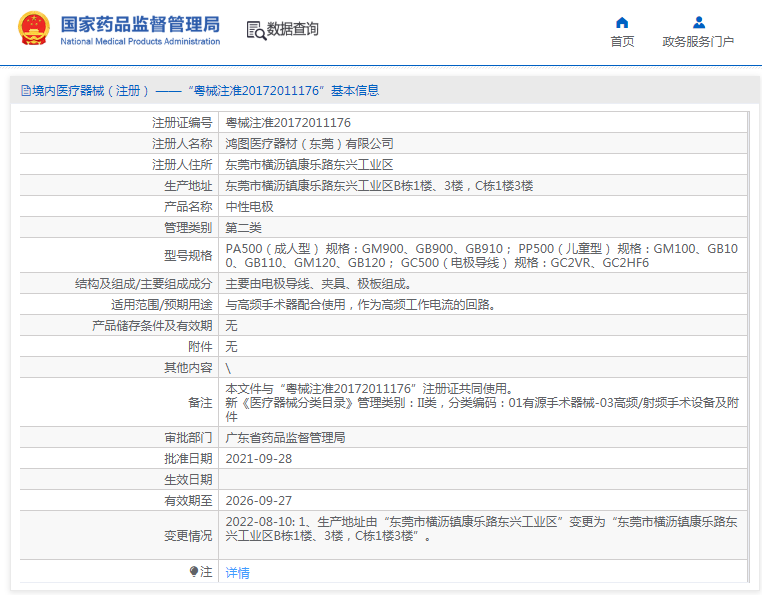Click the 注册人住所 label
Screen dimensions: 762x595
[x=182, y=164]
